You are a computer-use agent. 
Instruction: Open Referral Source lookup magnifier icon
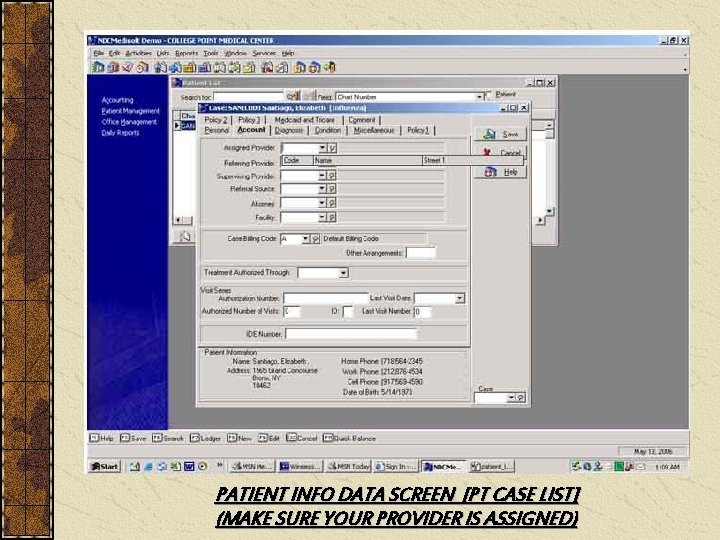332,189
